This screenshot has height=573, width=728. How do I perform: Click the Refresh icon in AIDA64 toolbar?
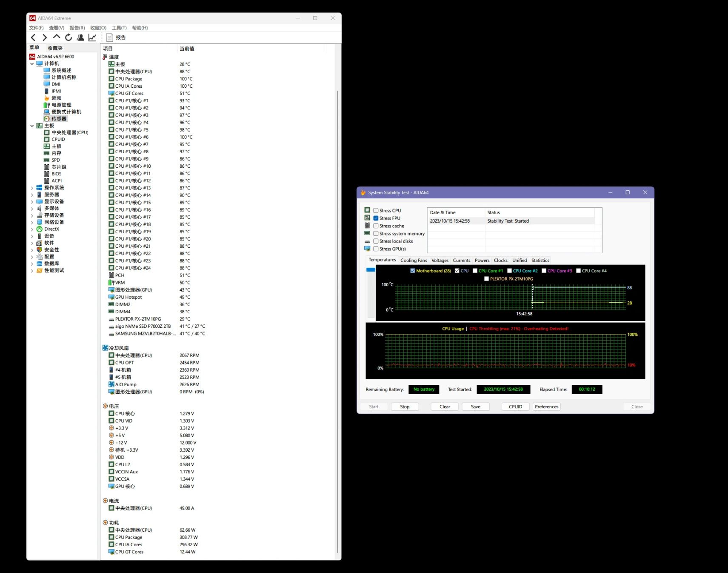tap(69, 37)
